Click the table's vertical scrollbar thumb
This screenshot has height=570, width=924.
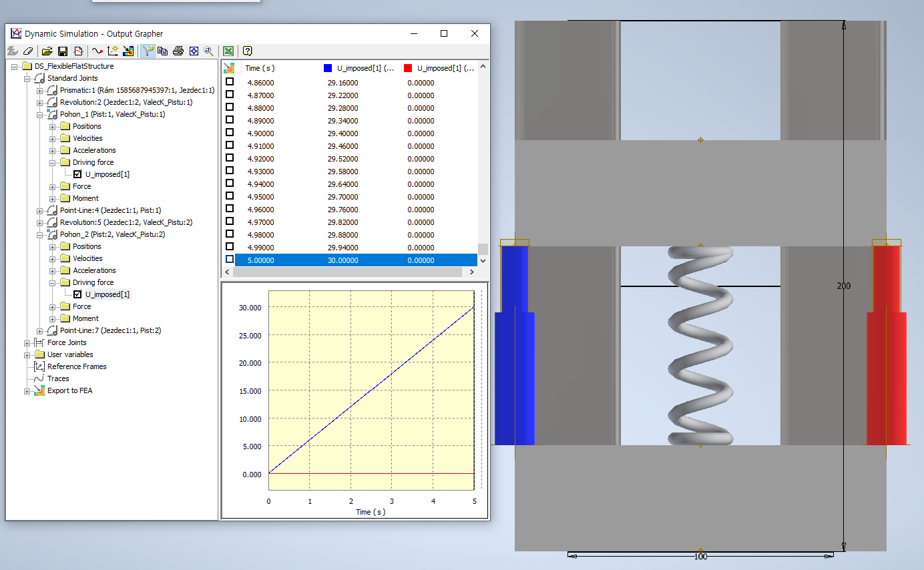click(483, 249)
